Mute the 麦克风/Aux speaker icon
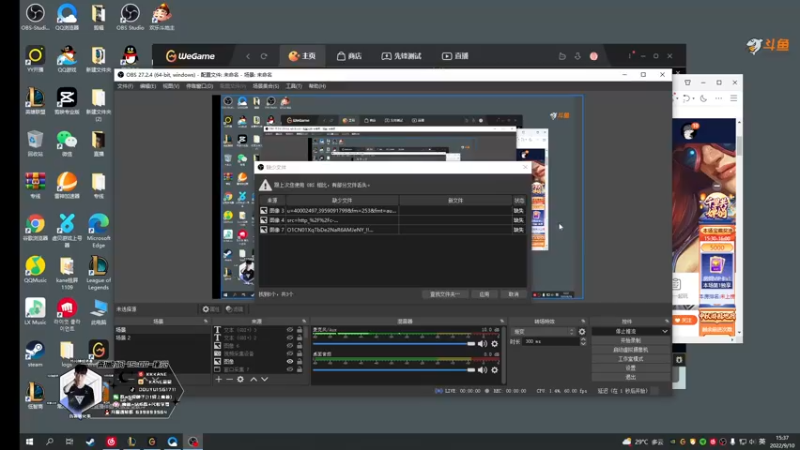 point(482,344)
